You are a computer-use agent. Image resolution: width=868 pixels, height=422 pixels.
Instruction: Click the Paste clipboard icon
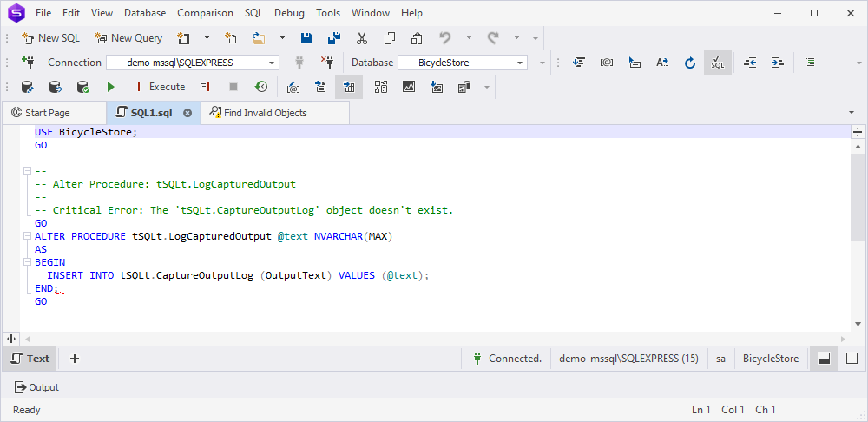point(417,38)
